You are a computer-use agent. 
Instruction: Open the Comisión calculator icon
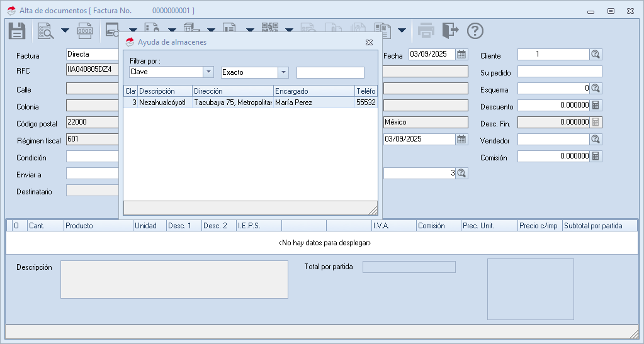point(596,156)
